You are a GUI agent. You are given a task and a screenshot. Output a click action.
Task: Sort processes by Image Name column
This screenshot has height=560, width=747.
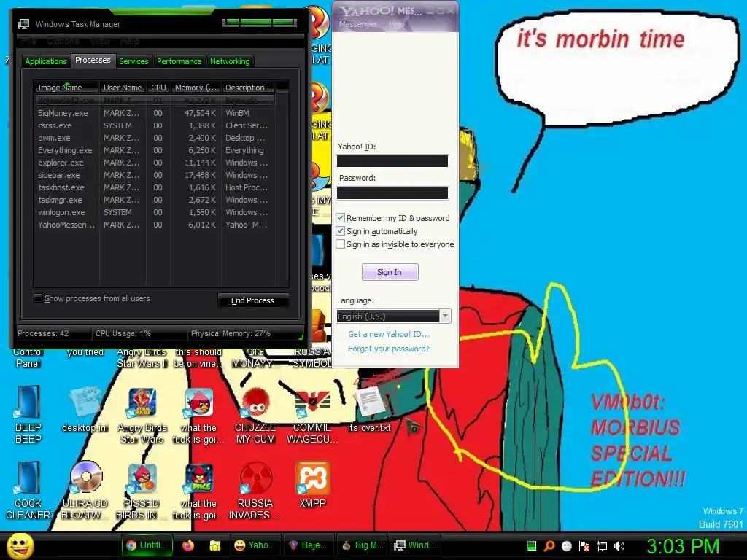66,87
